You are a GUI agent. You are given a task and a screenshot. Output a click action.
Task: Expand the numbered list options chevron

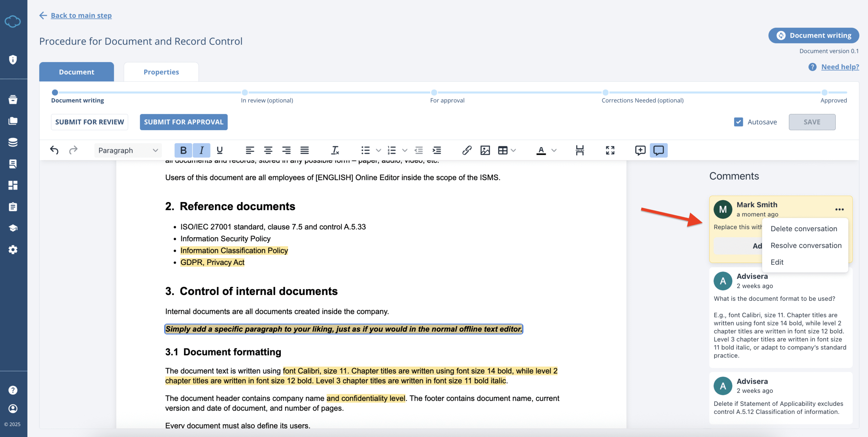tap(405, 150)
